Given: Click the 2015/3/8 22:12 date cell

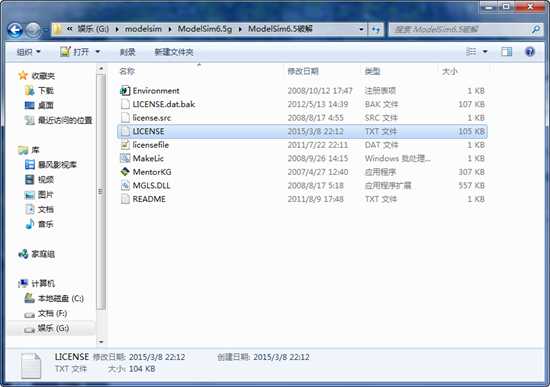Looking at the screenshot, I should 315,131.
